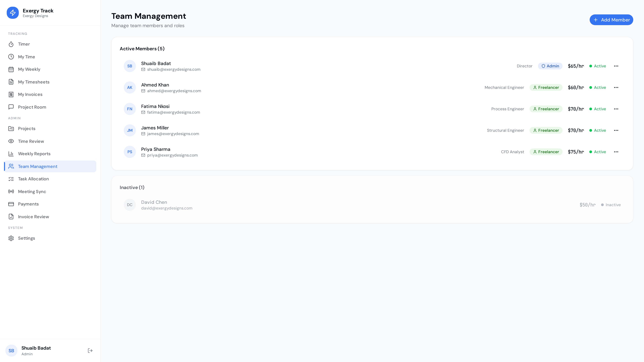644x362 pixels.
Task: Open Settings from the System section
Action: 26,238
